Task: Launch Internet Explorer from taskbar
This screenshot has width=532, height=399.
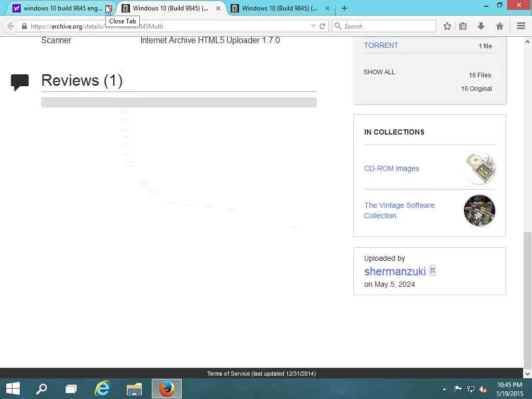Action: pyautogui.click(x=102, y=389)
